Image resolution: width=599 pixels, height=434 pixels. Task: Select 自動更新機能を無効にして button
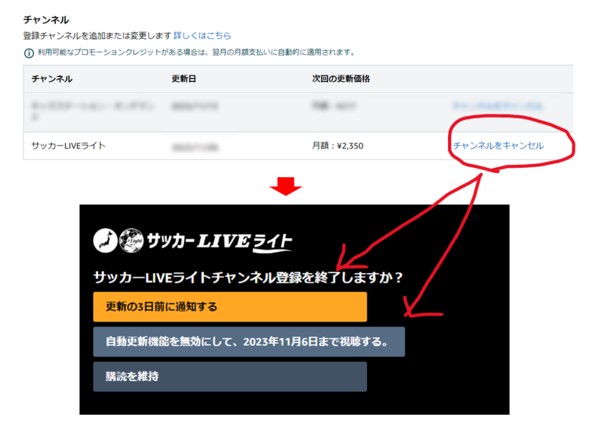point(249,342)
